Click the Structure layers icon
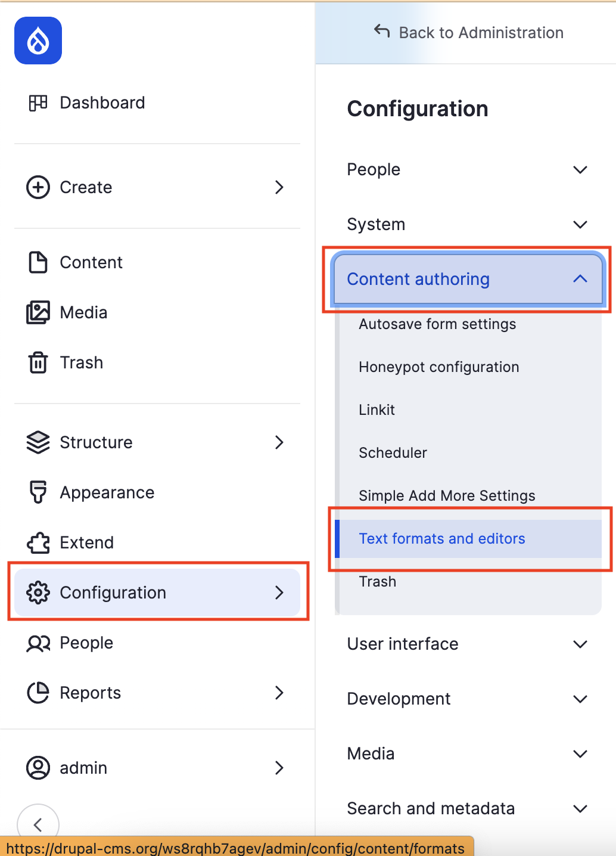This screenshot has height=856, width=616. (38, 442)
